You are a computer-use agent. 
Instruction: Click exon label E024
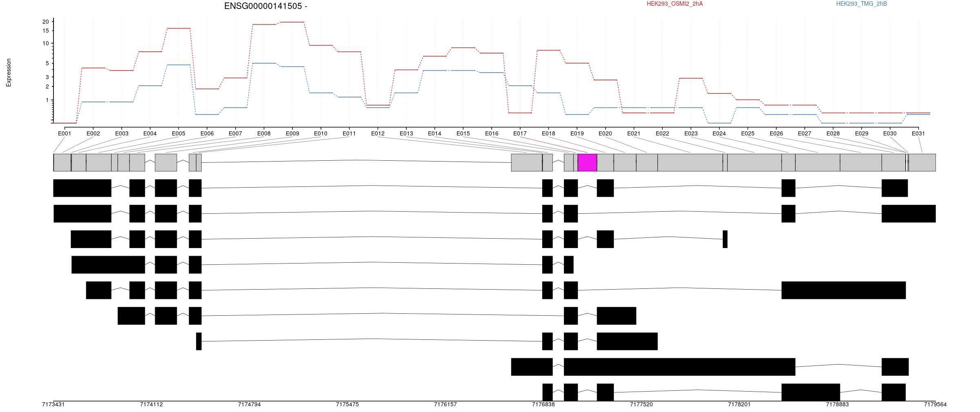pyautogui.click(x=719, y=133)
